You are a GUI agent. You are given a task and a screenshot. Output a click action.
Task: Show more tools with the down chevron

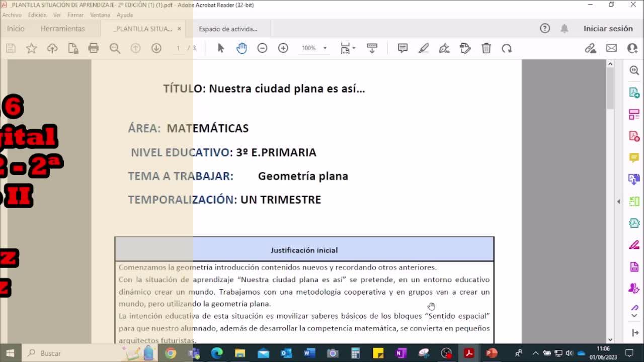pyautogui.click(x=634, y=315)
